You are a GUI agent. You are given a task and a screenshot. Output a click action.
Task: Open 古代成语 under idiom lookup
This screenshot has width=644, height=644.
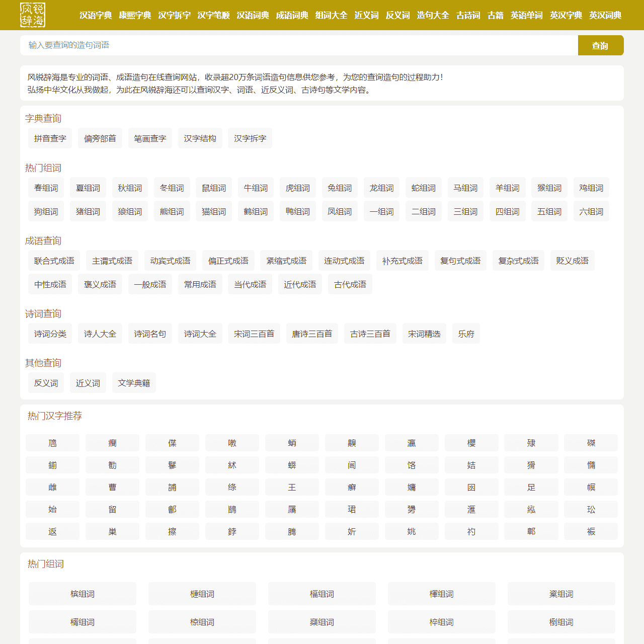point(350,284)
